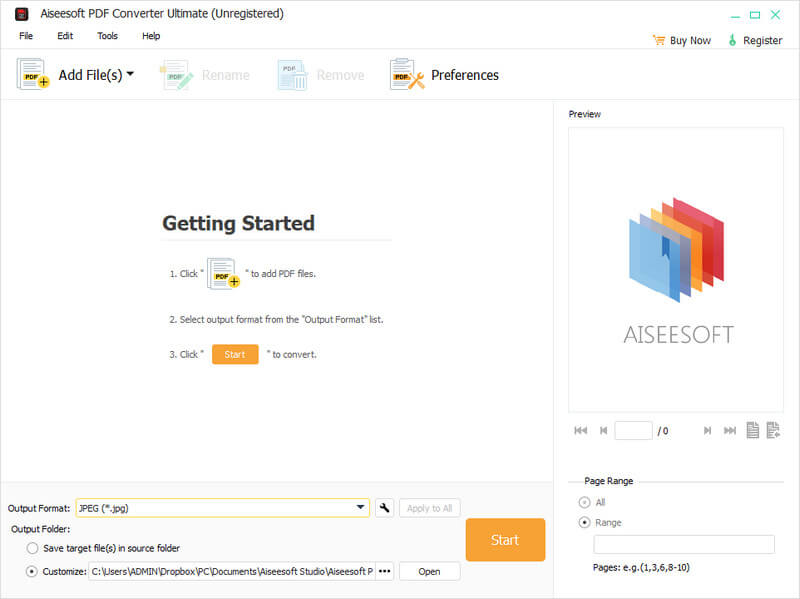The width and height of the screenshot is (800, 599).
Task: Select the Range page option
Action: (x=584, y=522)
